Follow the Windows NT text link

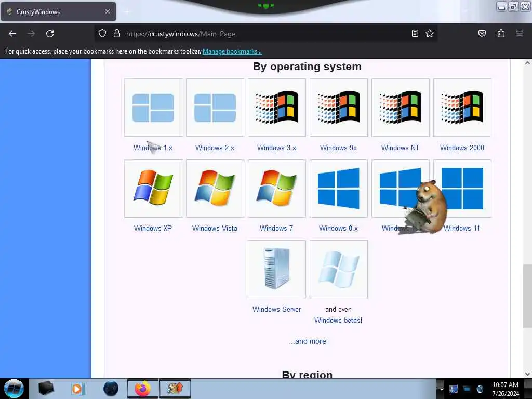[x=401, y=148]
